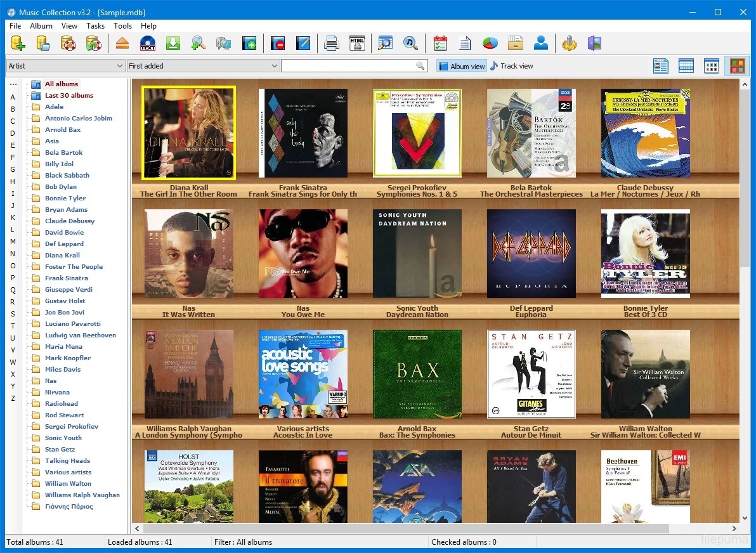Click the new database icon
The width and height of the screenshot is (756, 553).
pyautogui.click(x=18, y=43)
